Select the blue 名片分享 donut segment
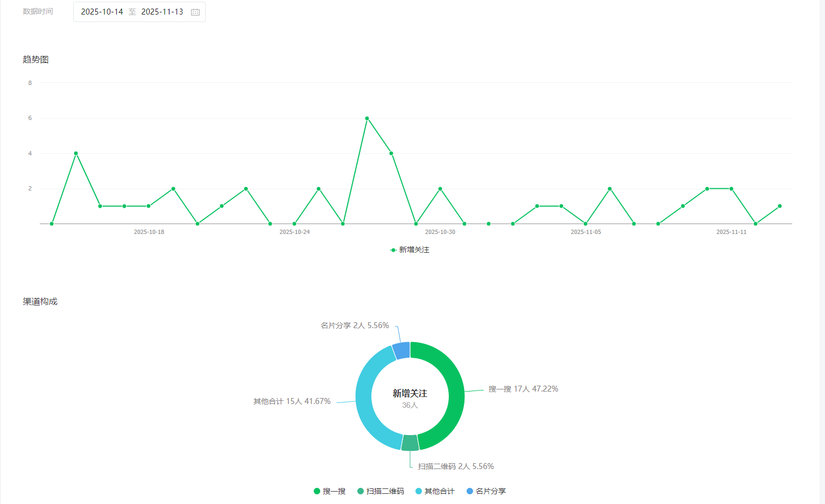This screenshot has width=825, height=504. [401, 350]
